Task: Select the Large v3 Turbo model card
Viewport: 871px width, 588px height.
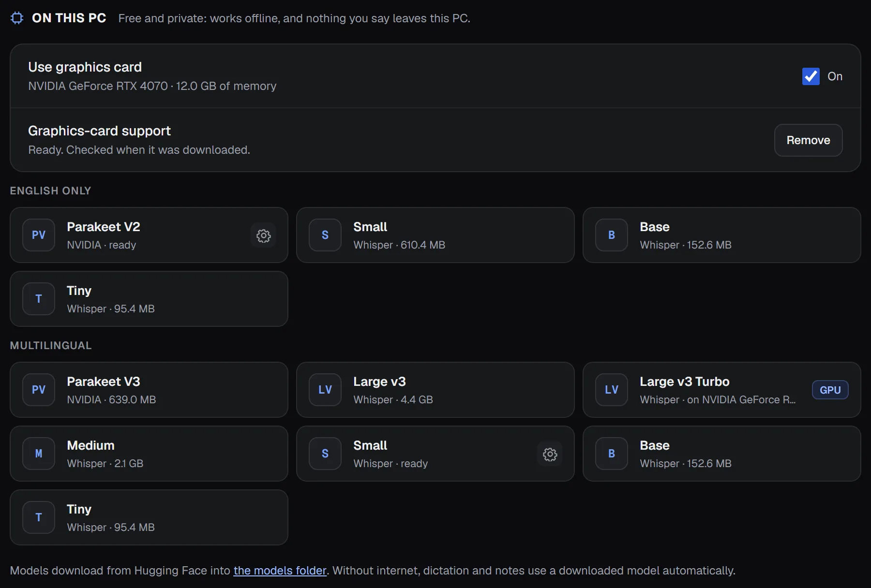Action: [x=722, y=390]
